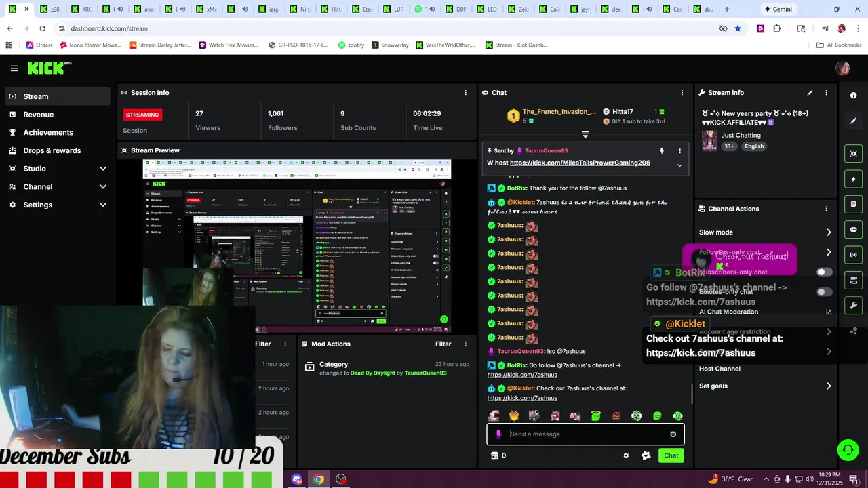Open Drops & rewards in sidebar

tap(58, 150)
